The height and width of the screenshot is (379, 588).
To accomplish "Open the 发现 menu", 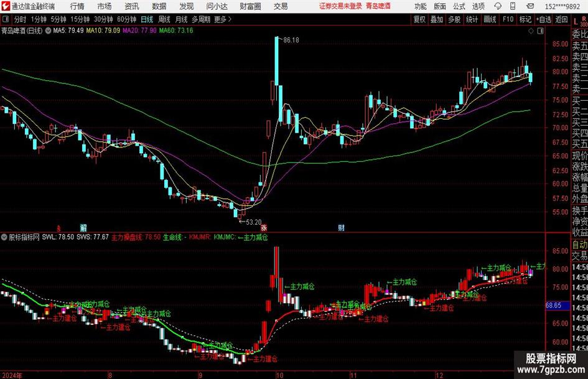I will pyautogui.click(x=187, y=6).
